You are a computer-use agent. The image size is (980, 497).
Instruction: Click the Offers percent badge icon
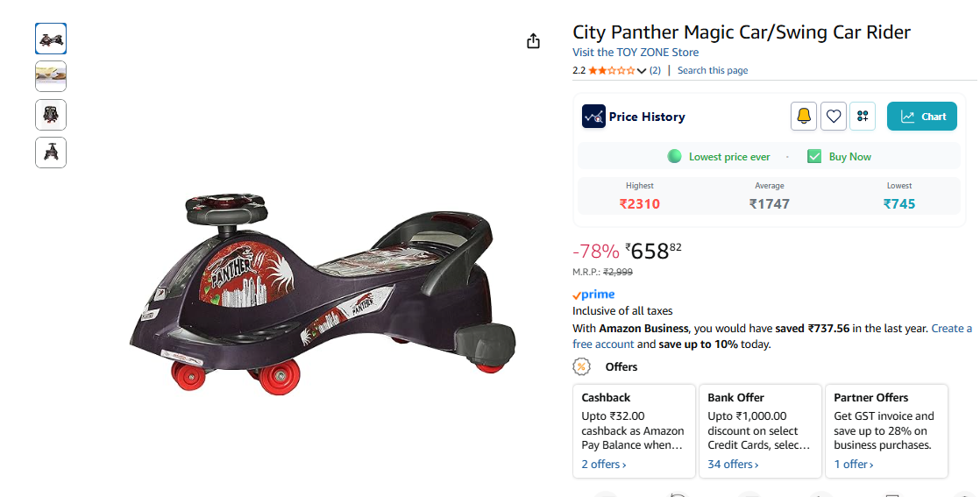(581, 366)
